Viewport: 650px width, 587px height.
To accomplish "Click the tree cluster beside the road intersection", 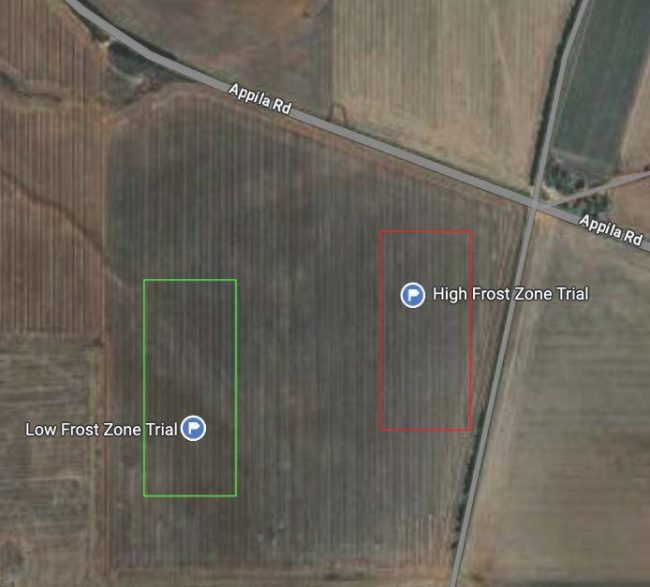I will point(576,187).
